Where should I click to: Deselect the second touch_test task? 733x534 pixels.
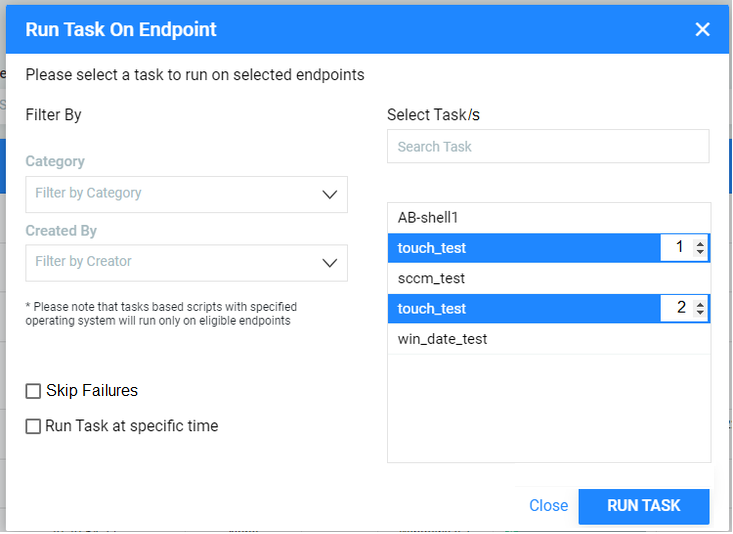tap(520, 309)
